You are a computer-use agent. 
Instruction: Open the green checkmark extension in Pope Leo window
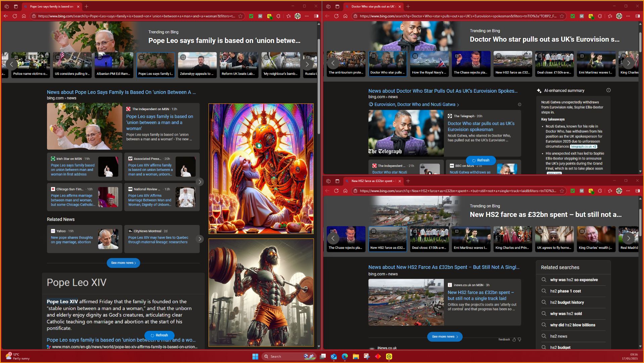click(x=251, y=16)
